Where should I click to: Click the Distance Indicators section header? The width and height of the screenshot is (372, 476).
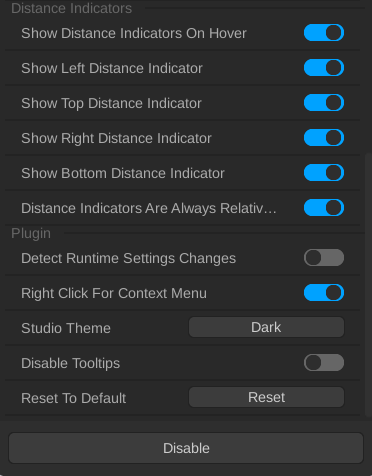pos(71,8)
